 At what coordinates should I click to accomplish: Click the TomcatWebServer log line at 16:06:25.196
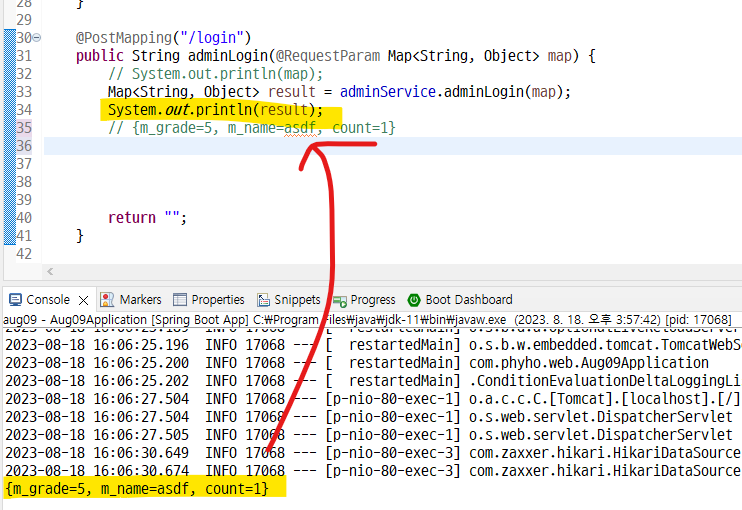[x=373, y=345]
